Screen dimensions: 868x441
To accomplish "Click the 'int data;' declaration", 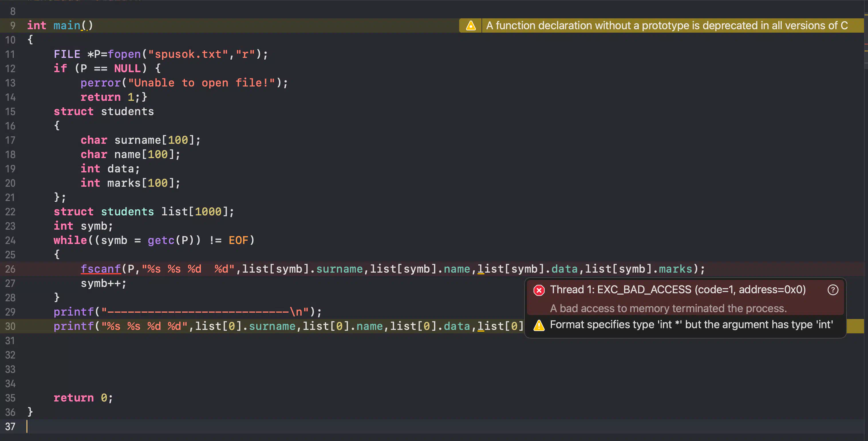I will (110, 169).
